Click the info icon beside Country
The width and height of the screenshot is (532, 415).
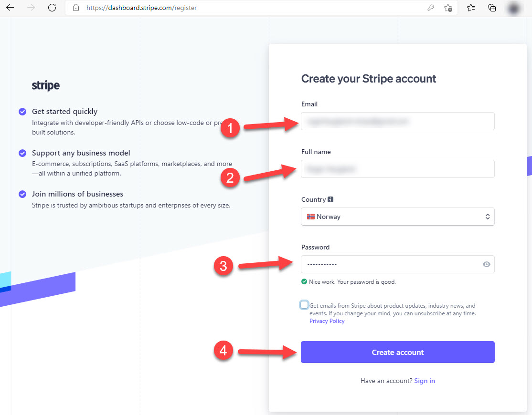click(x=330, y=200)
